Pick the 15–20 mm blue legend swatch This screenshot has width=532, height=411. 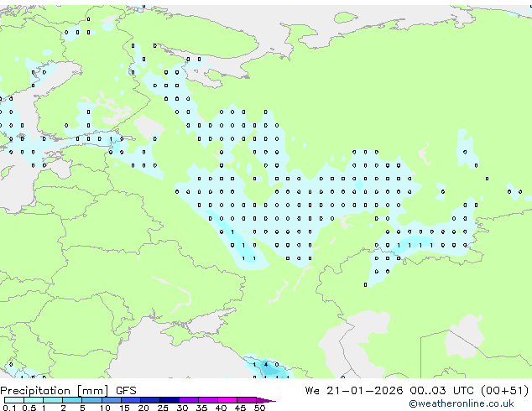coord(130,400)
